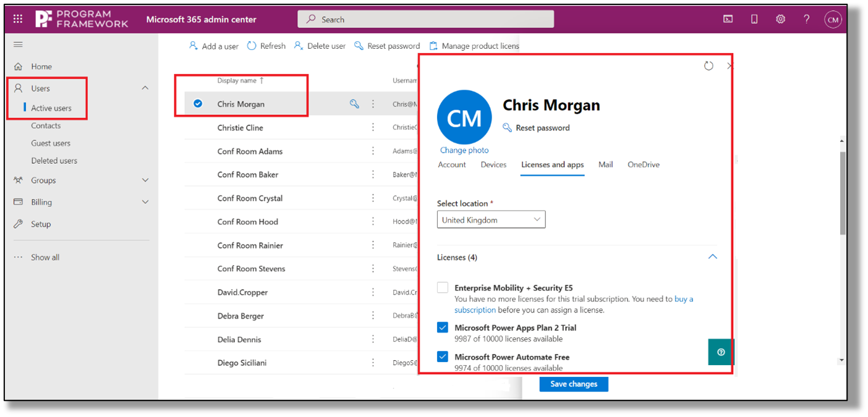Screen dimensions: 868x417
Task: Sort by the Display name column header
Action: pyautogui.click(x=240, y=81)
